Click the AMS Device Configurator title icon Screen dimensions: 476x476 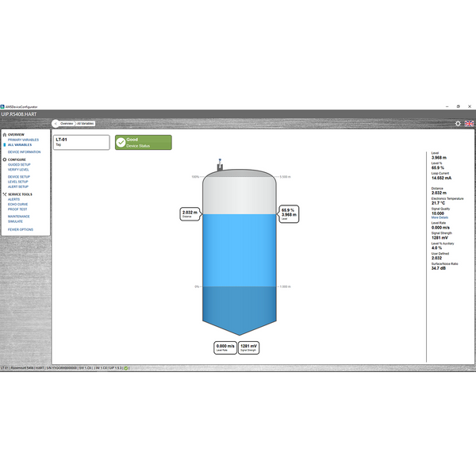click(3, 106)
